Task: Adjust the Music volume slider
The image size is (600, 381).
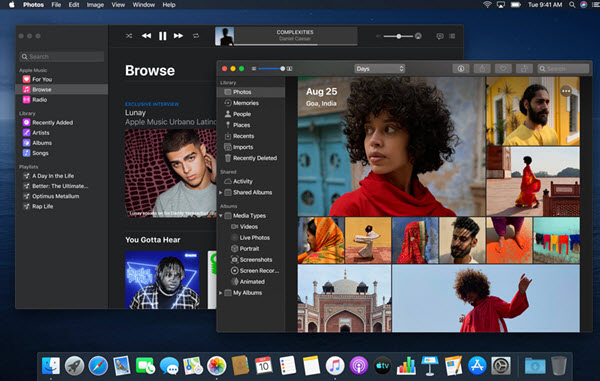Action: [x=398, y=36]
